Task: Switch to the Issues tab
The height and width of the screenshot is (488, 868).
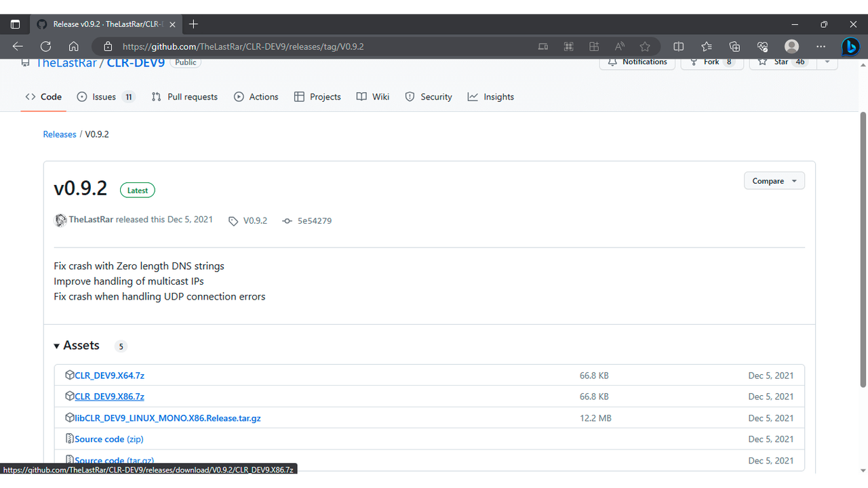Action: (x=105, y=97)
